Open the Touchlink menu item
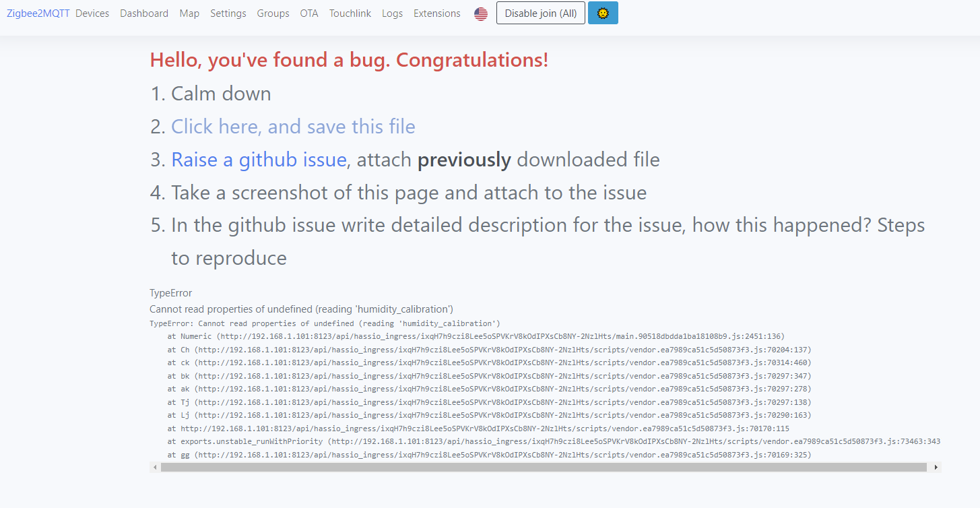The image size is (980, 508). tap(350, 13)
